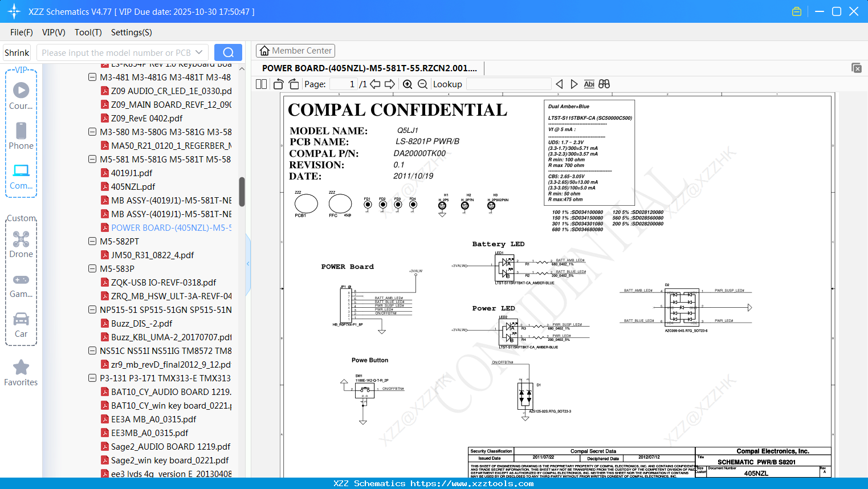
Task: Find next lookup match
Action: [x=574, y=84]
